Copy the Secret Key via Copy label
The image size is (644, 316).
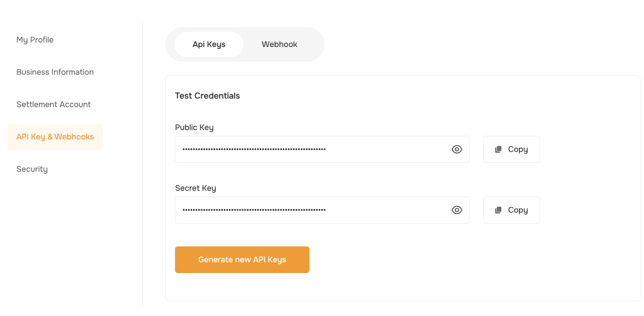click(518, 210)
